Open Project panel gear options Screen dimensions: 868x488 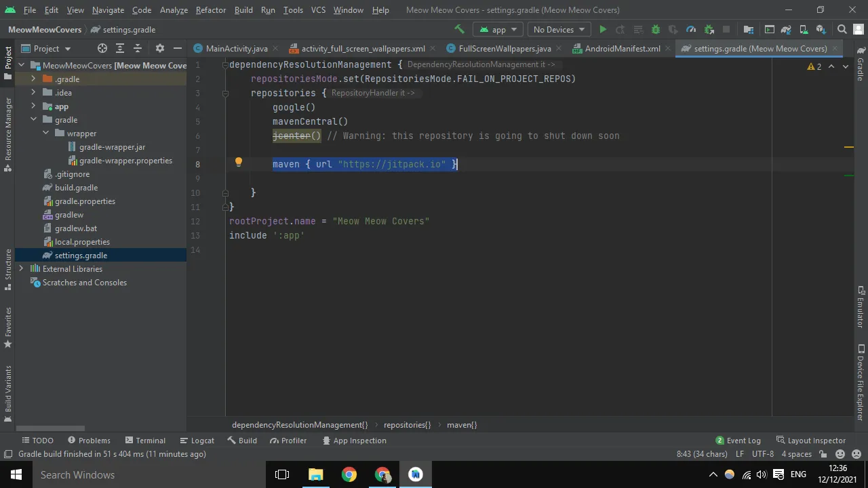(x=160, y=48)
